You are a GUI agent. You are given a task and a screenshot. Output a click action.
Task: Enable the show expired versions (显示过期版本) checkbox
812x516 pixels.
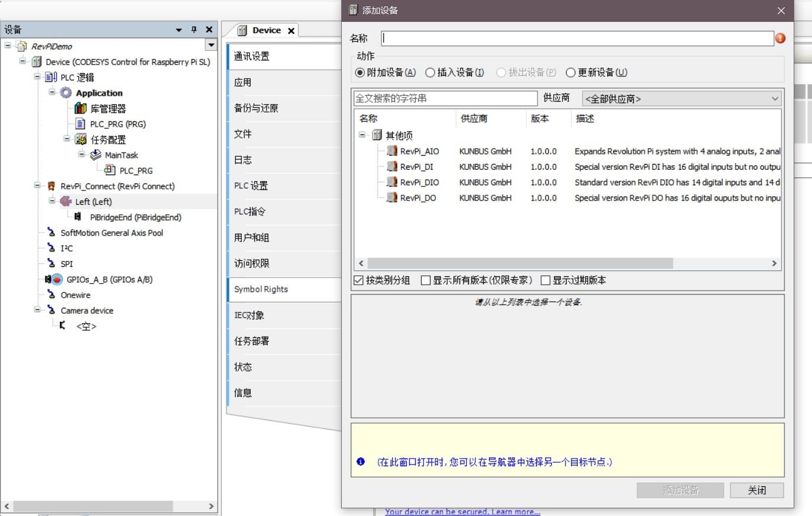545,280
